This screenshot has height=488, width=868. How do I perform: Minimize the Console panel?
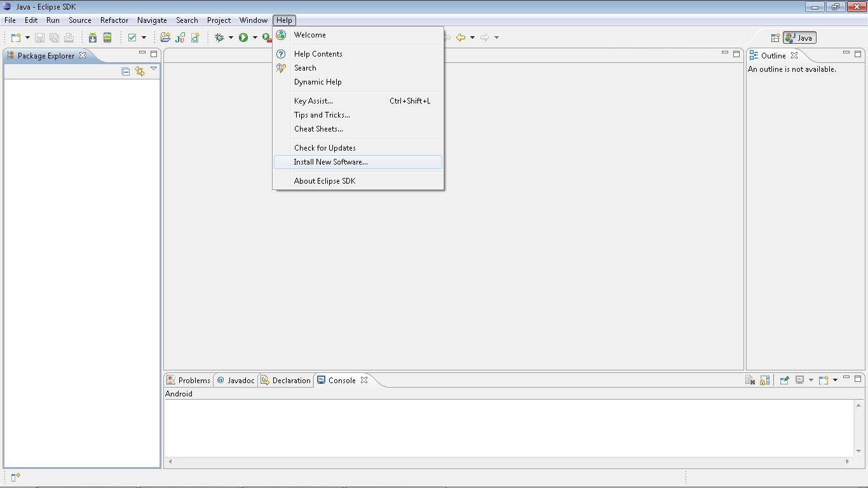coord(846,378)
